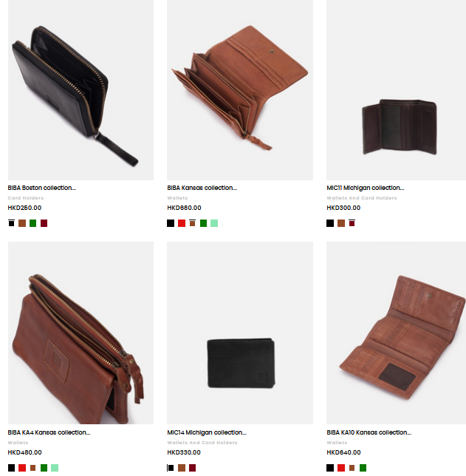Open the MIC14 Michigan collection title
This screenshot has width=466, height=476.
pos(207,432)
